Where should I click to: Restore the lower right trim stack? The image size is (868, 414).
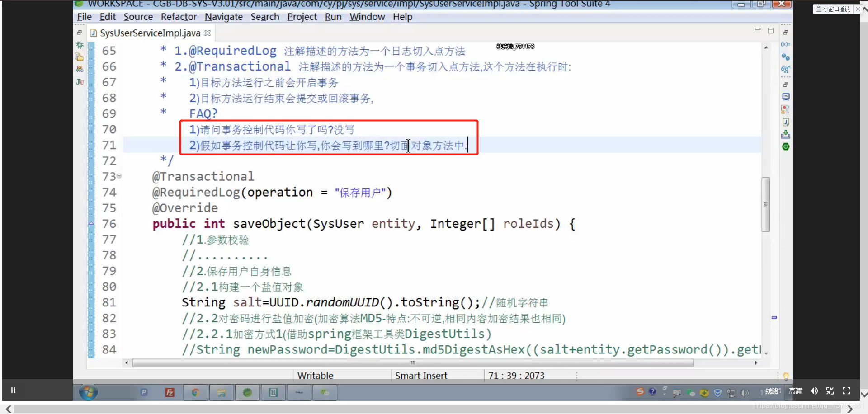click(786, 85)
